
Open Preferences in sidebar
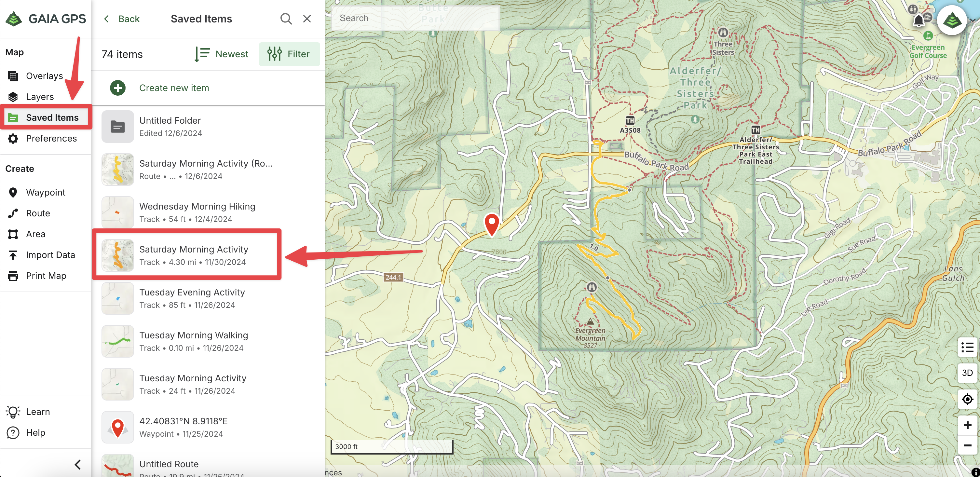click(51, 139)
